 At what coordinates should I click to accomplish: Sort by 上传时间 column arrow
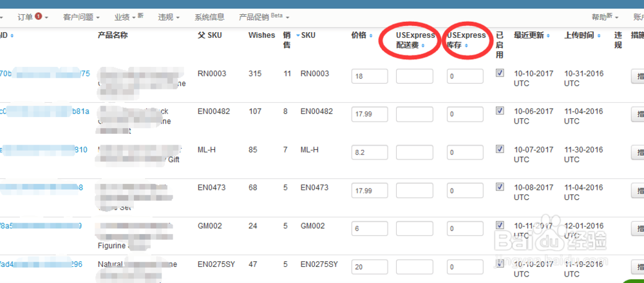[598, 35]
